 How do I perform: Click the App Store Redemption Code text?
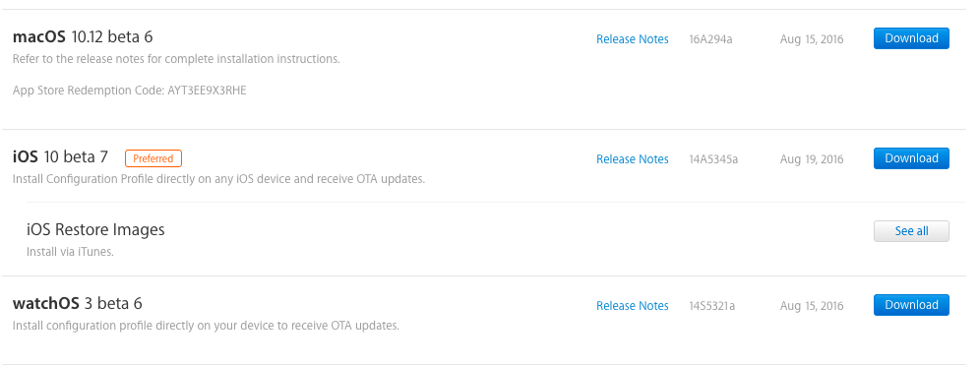tap(129, 91)
